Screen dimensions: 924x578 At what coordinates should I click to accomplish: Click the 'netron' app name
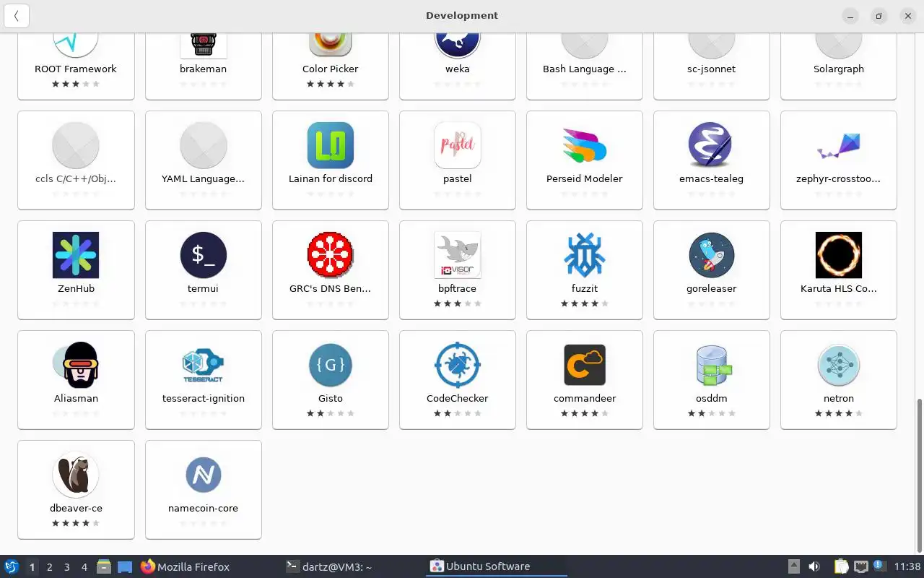839,398
